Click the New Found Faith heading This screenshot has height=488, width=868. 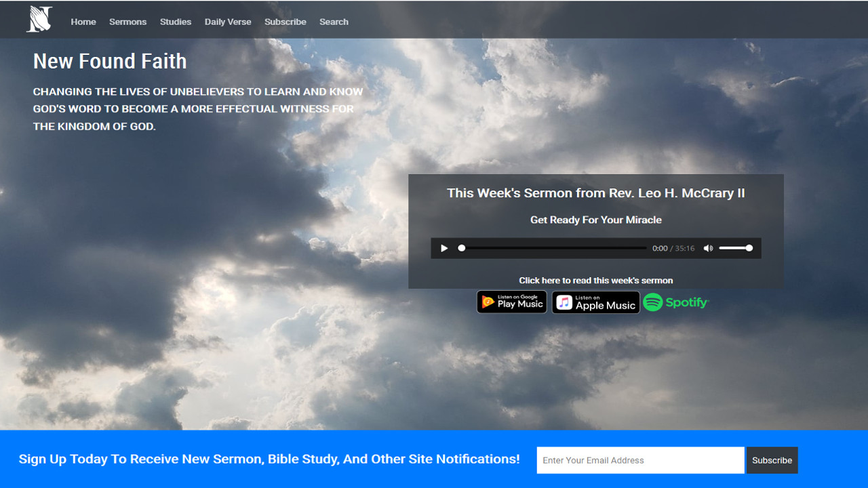(110, 61)
